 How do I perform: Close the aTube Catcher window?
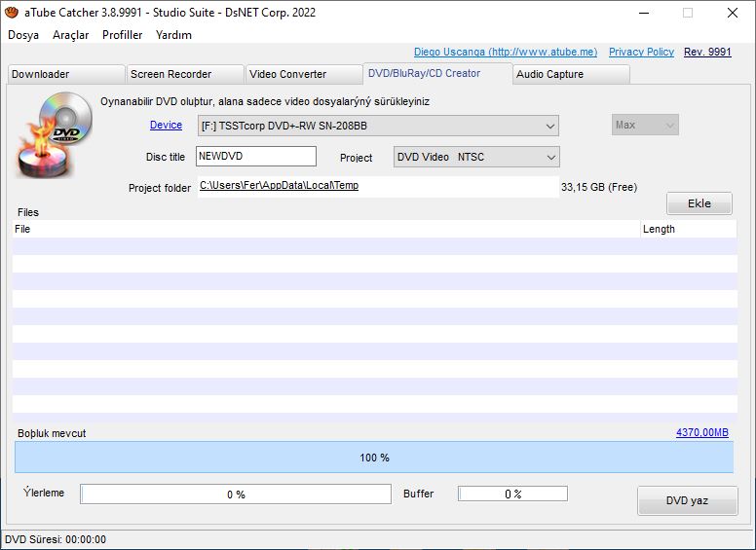point(733,13)
